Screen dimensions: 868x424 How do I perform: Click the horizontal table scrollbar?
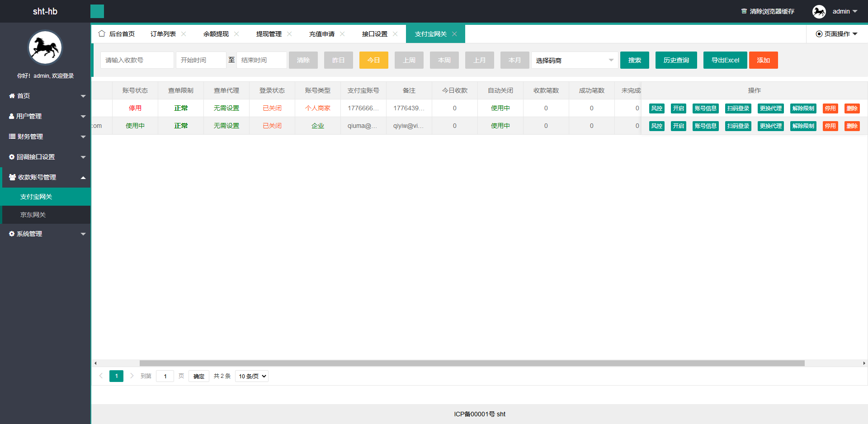click(x=472, y=363)
